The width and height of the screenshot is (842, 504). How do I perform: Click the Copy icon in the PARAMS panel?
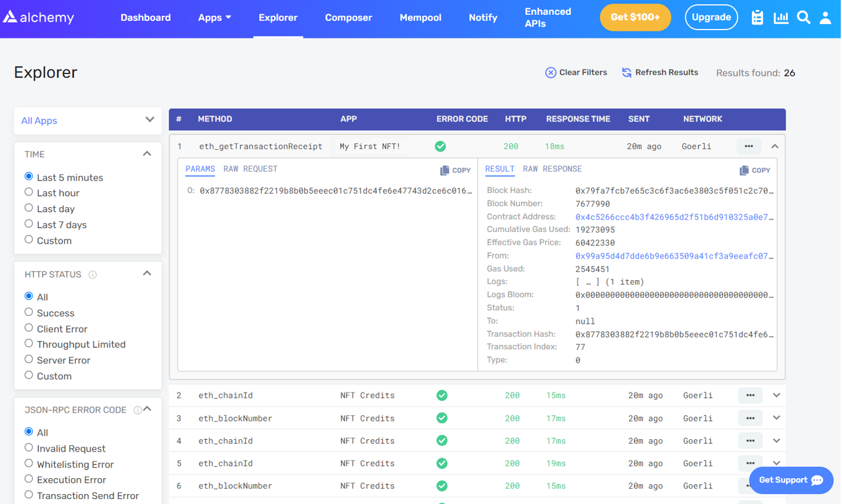455,170
